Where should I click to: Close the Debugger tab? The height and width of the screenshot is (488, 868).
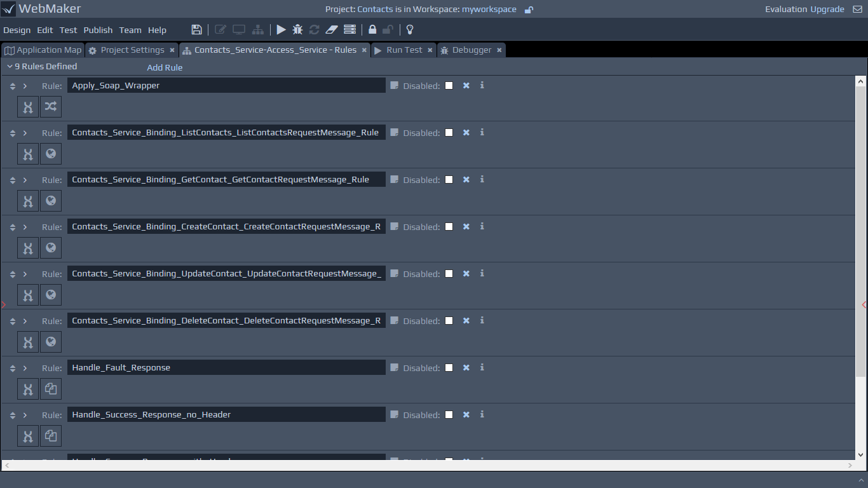click(499, 50)
